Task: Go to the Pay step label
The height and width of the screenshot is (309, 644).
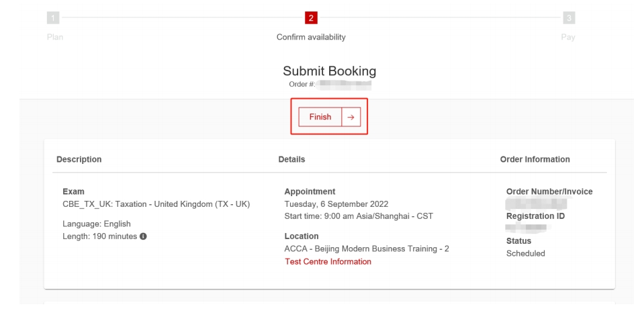Action: pos(568,37)
